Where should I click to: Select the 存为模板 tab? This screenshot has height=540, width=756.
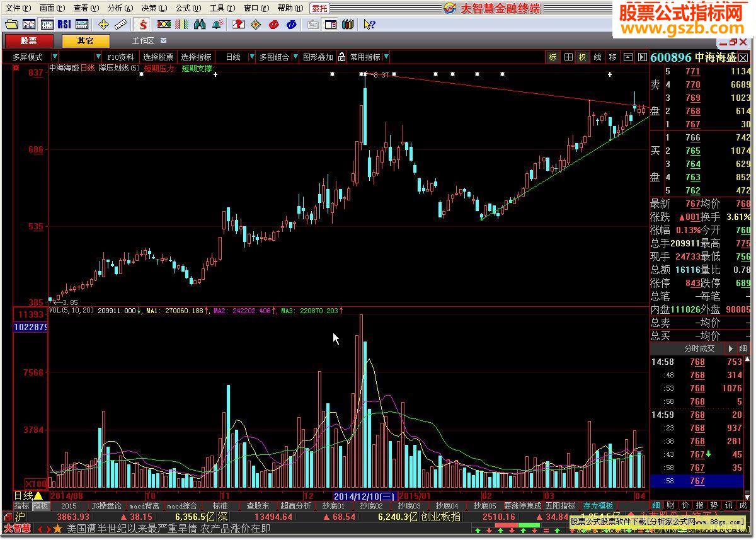(598, 505)
